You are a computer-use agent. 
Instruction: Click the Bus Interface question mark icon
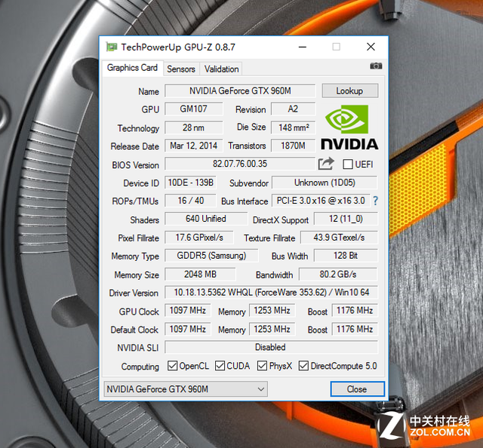coord(375,201)
